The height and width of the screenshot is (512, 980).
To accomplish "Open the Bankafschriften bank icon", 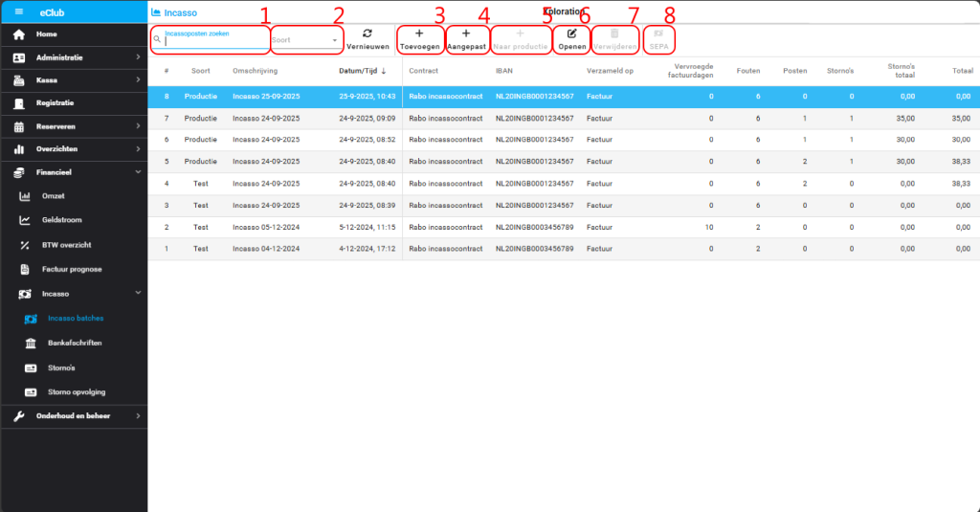I will (31, 343).
